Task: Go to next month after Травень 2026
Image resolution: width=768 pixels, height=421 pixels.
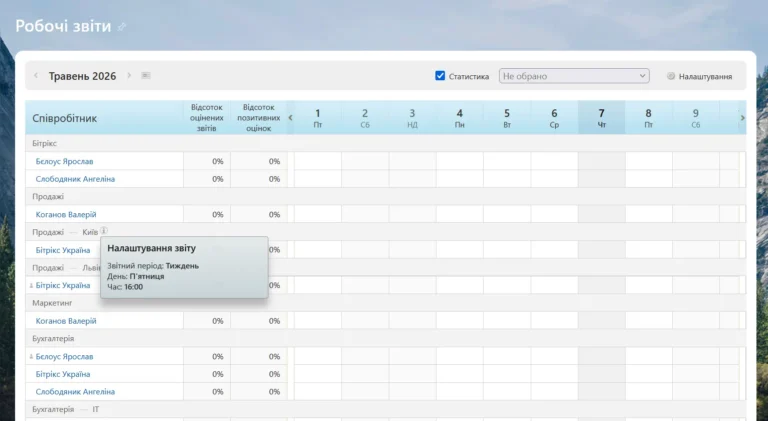Action: tap(129, 75)
